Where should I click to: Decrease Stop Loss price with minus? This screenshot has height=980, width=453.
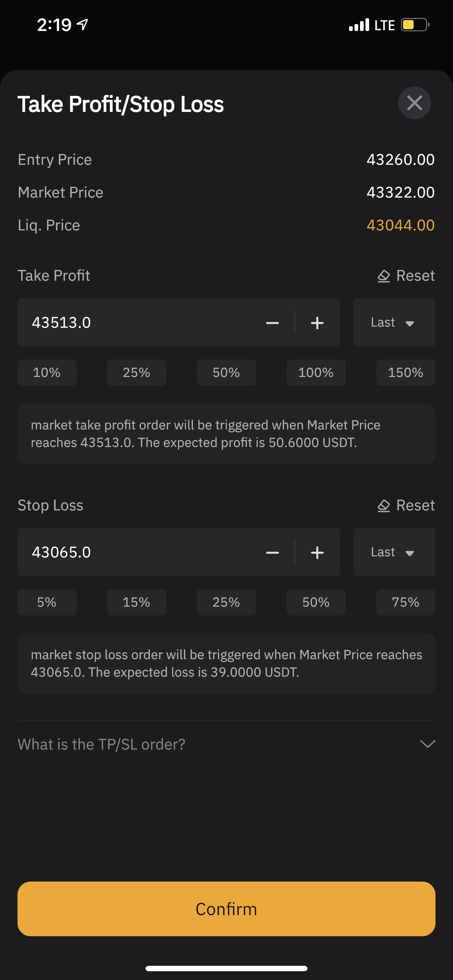[272, 552]
